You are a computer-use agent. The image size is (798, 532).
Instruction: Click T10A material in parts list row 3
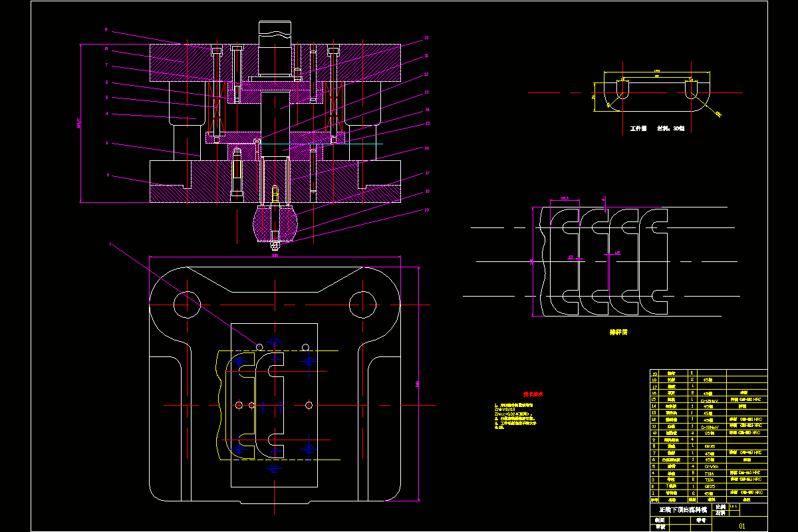click(709, 479)
